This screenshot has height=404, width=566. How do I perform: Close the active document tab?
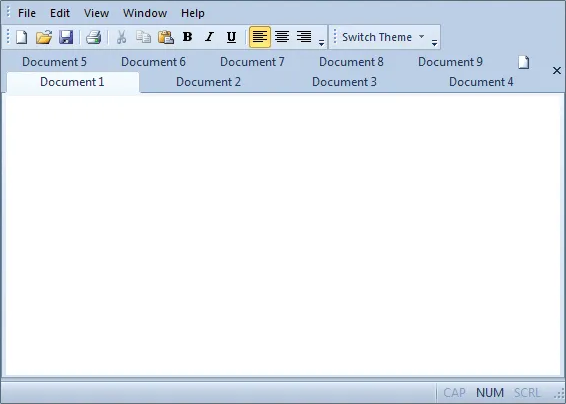point(557,70)
